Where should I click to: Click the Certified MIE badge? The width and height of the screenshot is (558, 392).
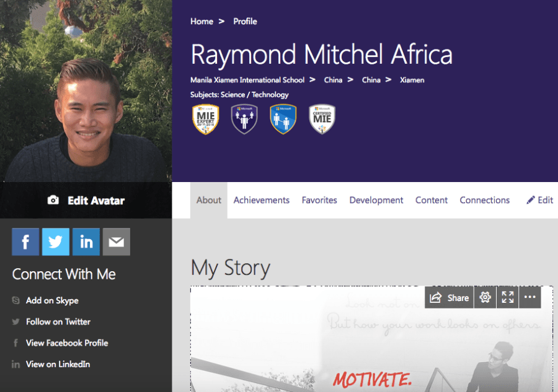(x=322, y=119)
